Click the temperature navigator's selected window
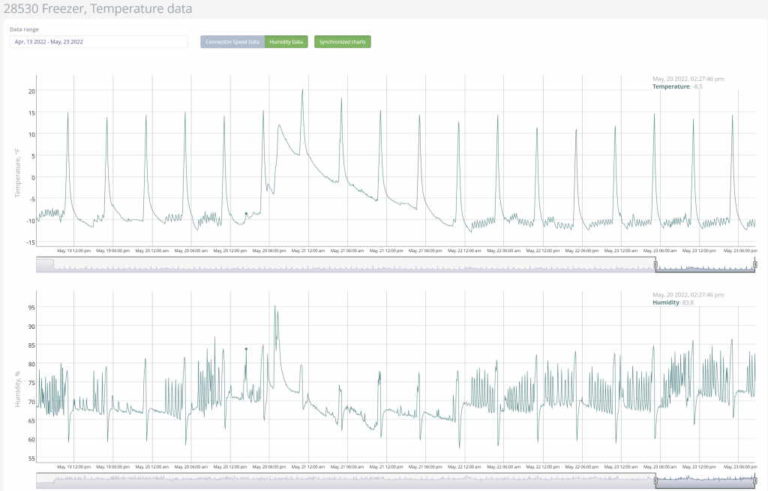768x491 pixels. pos(705,265)
